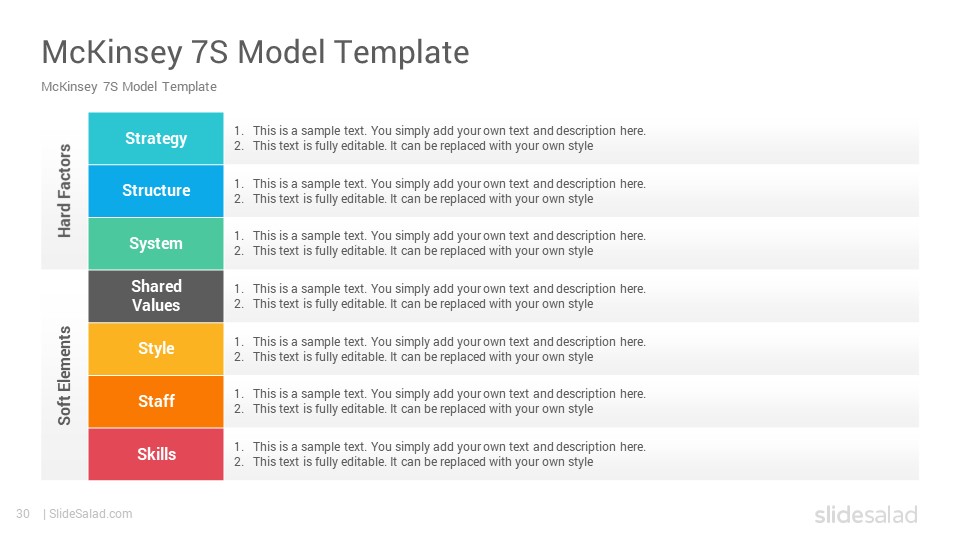Select the Strategy teal block
The width and height of the screenshot is (960, 540).
tap(156, 138)
